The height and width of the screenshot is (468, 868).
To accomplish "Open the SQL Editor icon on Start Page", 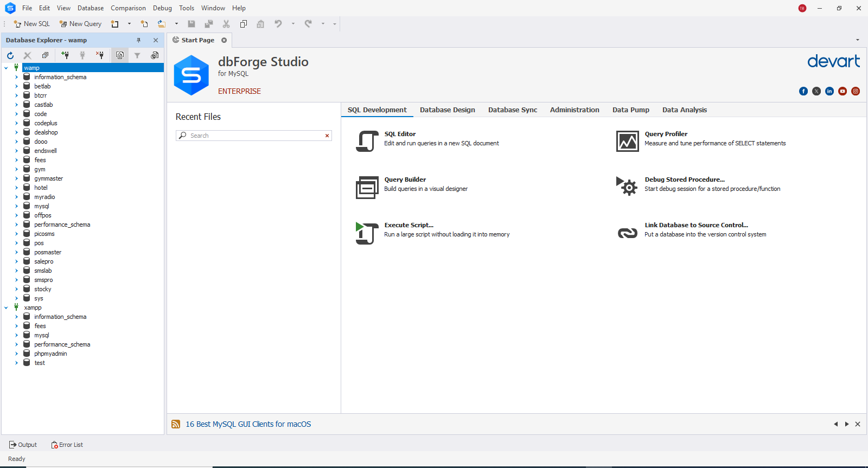I will 367,142.
